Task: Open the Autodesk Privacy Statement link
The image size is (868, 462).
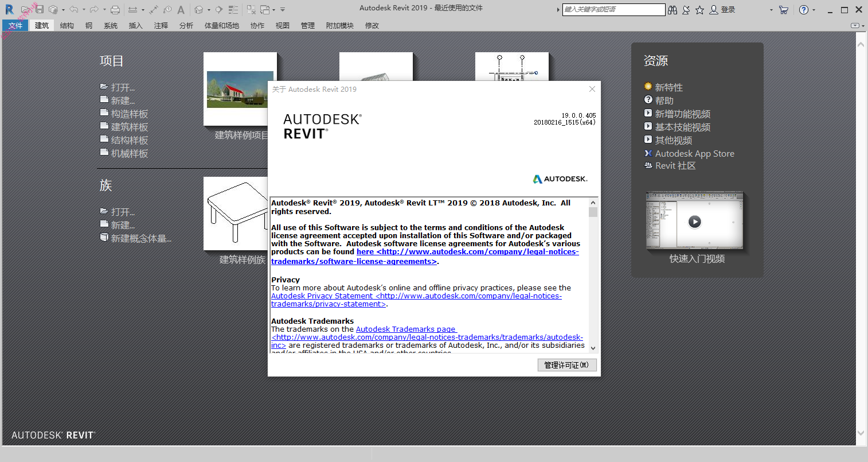Action: (416, 300)
